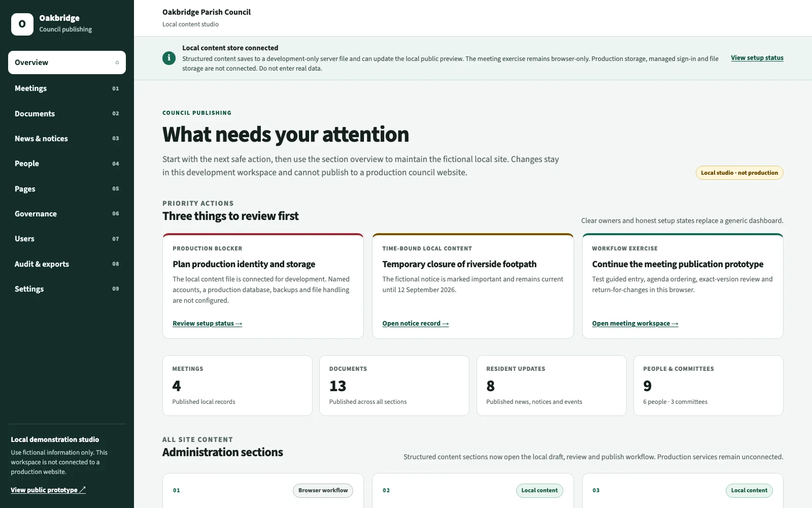The height and width of the screenshot is (508, 812).
Task: Select the Resident updates stat card
Action: tap(552, 386)
